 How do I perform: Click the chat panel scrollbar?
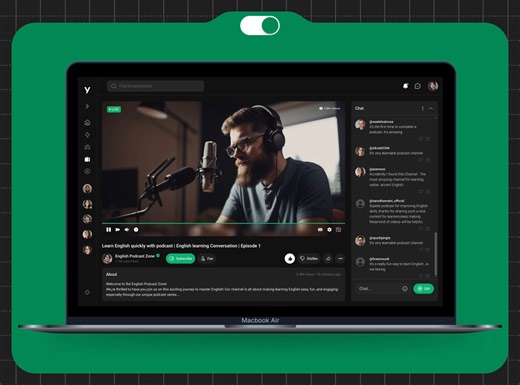coord(436,253)
